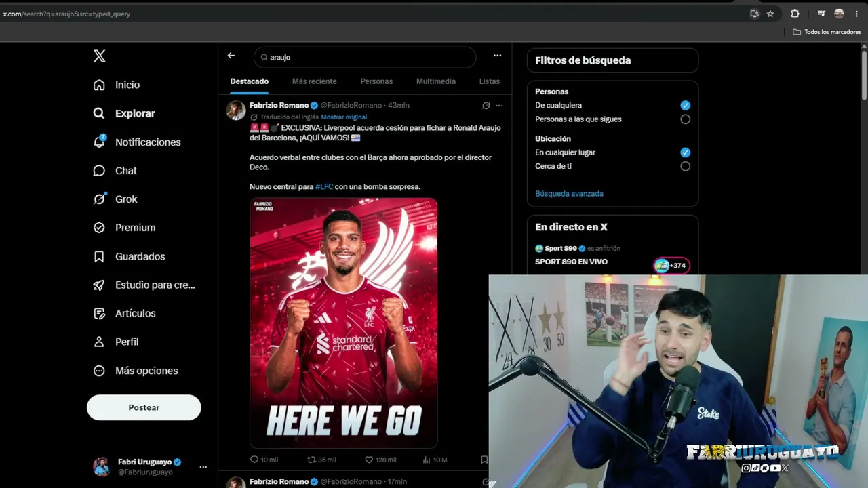The width and height of the screenshot is (868, 488).
Task: Click the install app icon in the address bar
Action: click(x=754, y=14)
